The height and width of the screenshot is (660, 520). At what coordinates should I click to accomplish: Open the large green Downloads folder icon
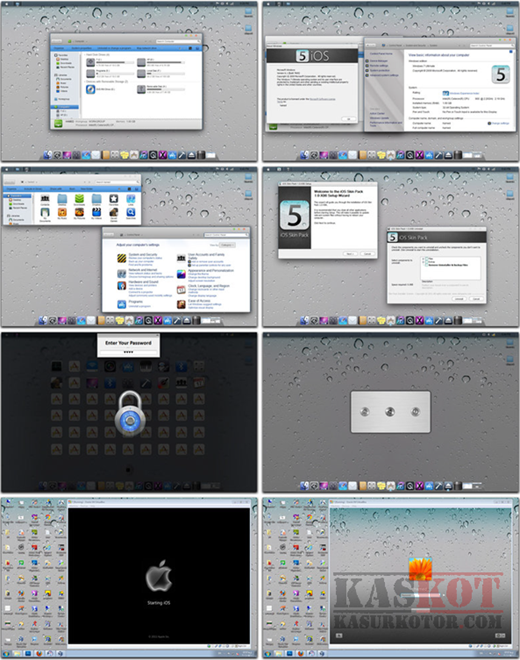pos(79,199)
